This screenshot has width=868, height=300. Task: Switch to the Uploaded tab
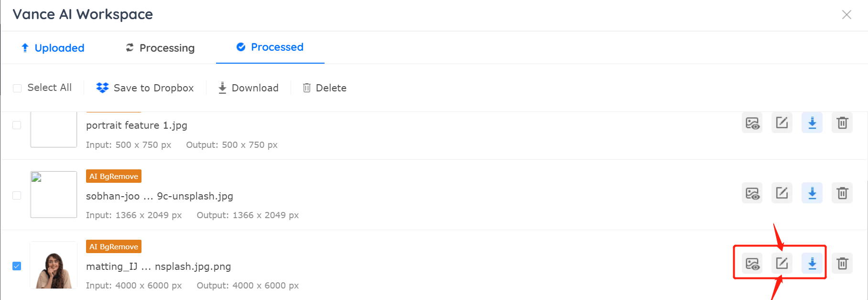(x=53, y=48)
